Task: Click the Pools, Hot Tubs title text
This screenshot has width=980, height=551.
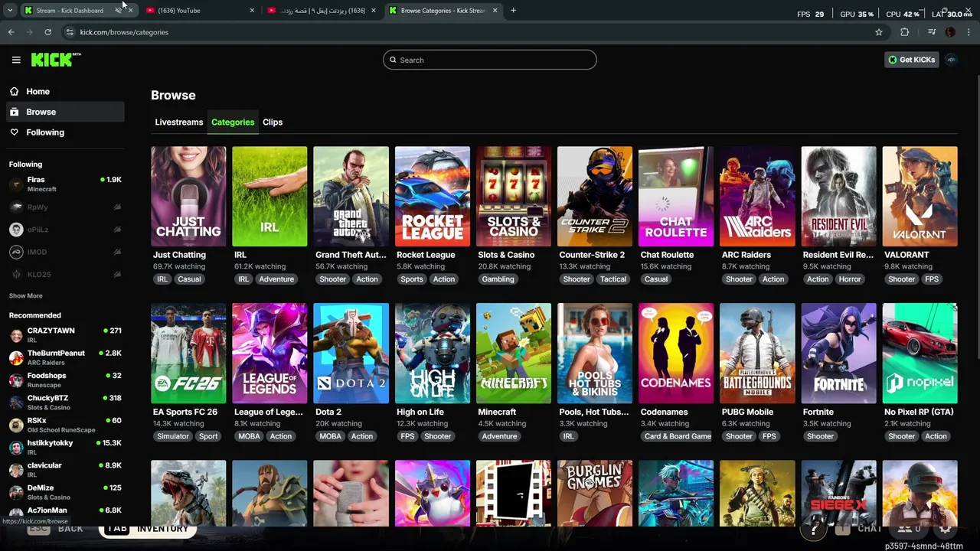Action: pyautogui.click(x=594, y=412)
